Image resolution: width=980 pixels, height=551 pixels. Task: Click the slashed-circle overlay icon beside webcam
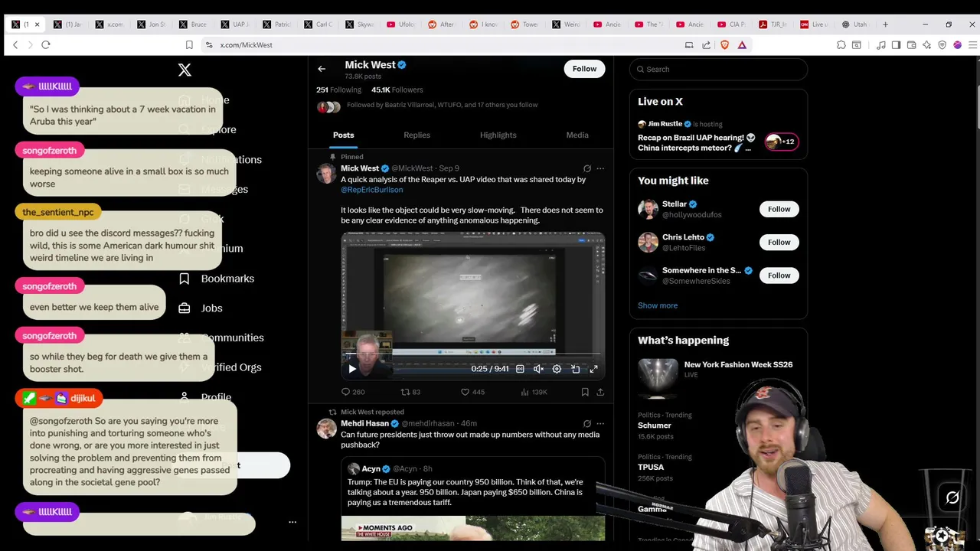pyautogui.click(x=952, y=498)
